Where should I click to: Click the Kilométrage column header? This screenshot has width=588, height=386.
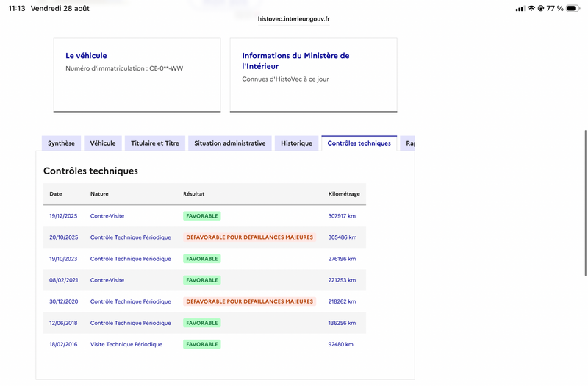point(344,194)
